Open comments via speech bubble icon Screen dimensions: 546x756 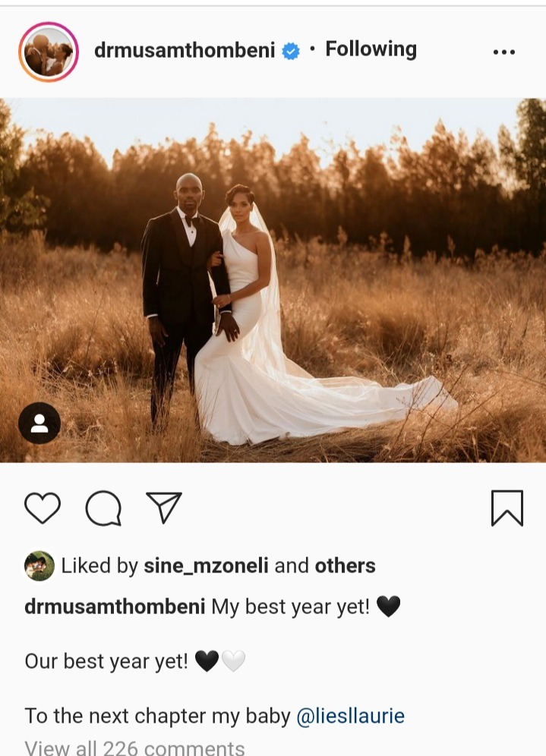(103, 508)
